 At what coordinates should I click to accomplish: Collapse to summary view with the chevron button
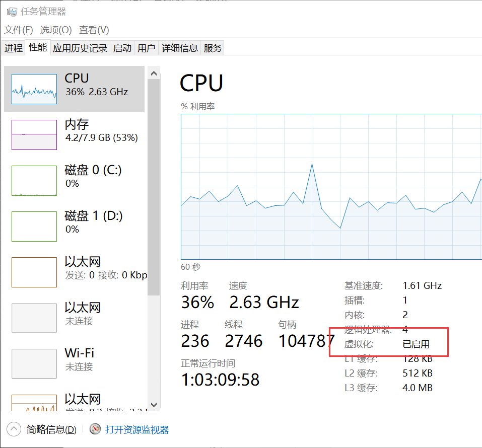point(14,429)
